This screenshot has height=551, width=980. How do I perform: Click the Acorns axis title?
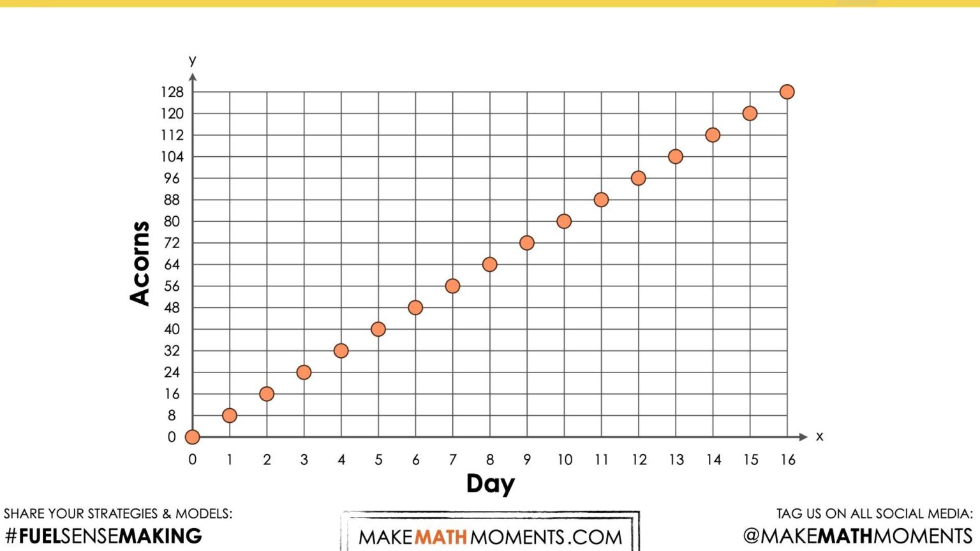click(x=140, y=263)
